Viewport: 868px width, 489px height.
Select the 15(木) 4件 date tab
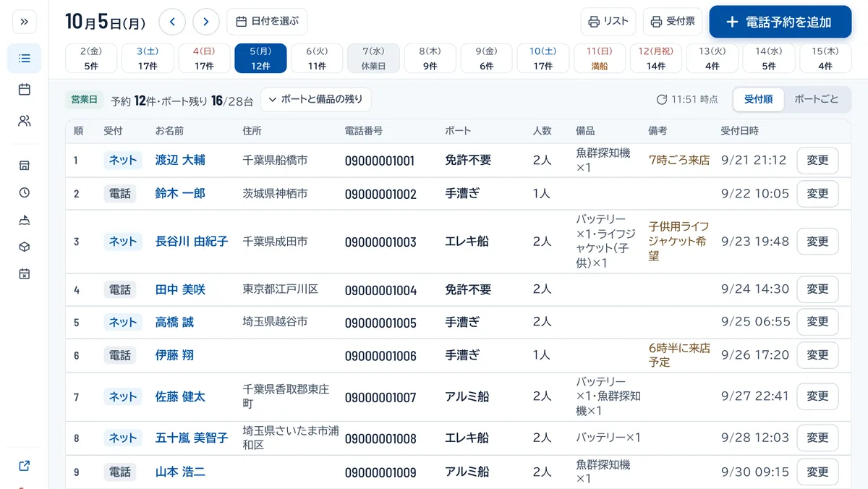(825, 59)
